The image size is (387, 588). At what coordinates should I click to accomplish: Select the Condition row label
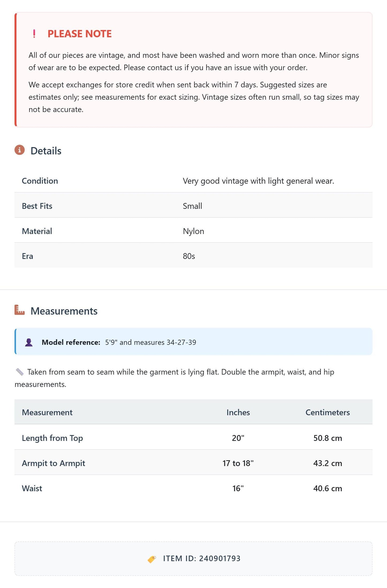coord(40,181)
